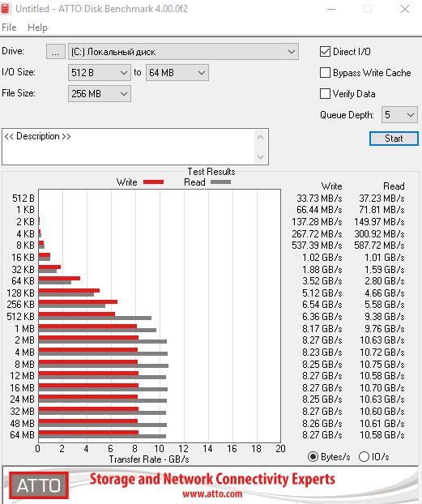
Task: Uncheck the Direct I/O checkbox
Action: click(325, 51)
